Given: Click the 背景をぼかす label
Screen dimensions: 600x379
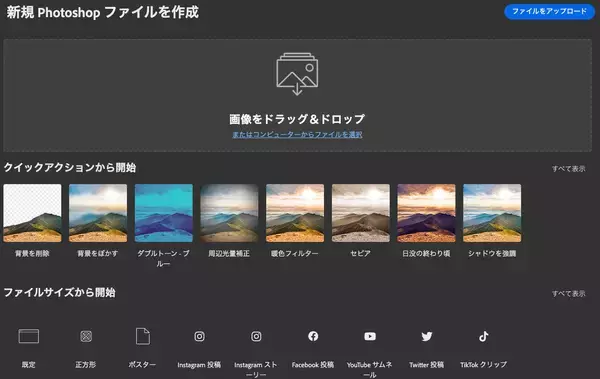Looking at the screenshot, I should point(98,253).
